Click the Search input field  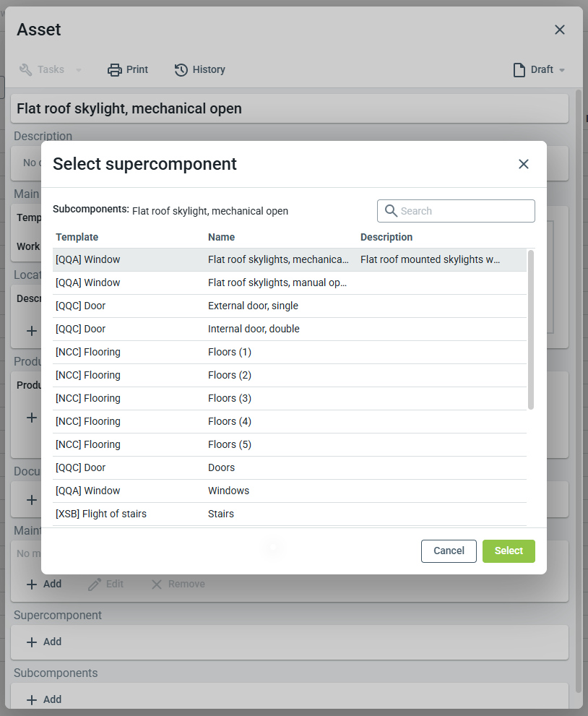pyautogui.click(x=462, y=211)
